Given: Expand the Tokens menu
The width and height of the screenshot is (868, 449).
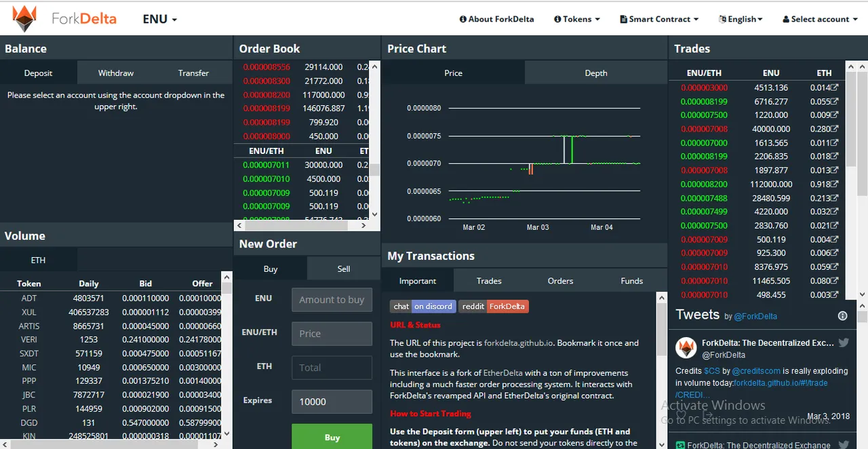Looking at the screenshot, I should coord(577,19).
